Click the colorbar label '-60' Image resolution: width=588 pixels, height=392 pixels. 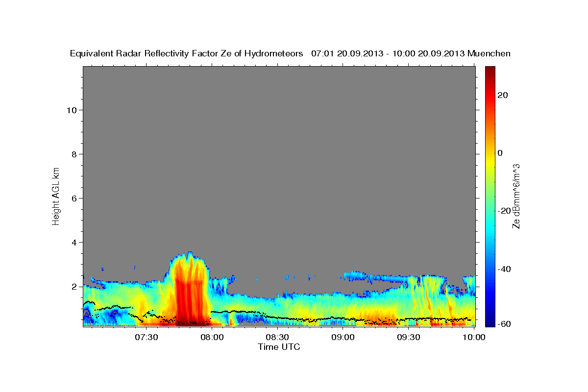(x=504, y=323)
